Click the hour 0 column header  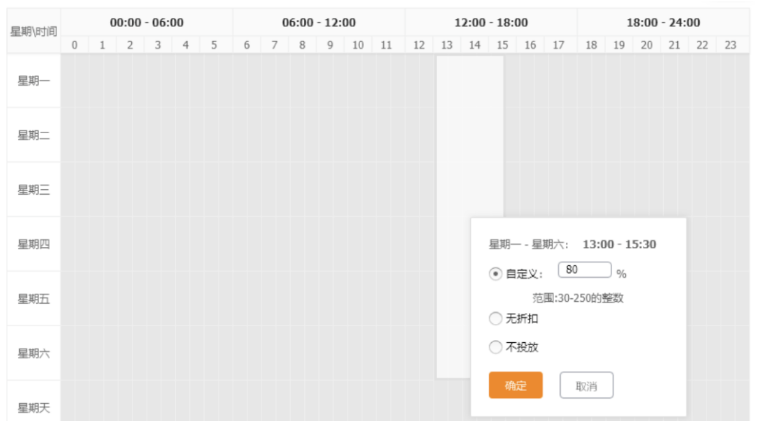pos(74,45)
